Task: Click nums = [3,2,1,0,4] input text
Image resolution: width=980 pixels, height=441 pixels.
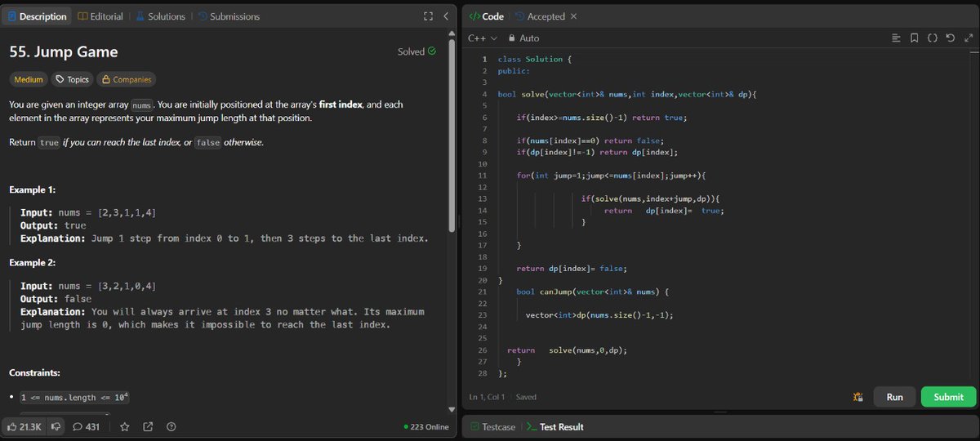Action: [106, 286]
